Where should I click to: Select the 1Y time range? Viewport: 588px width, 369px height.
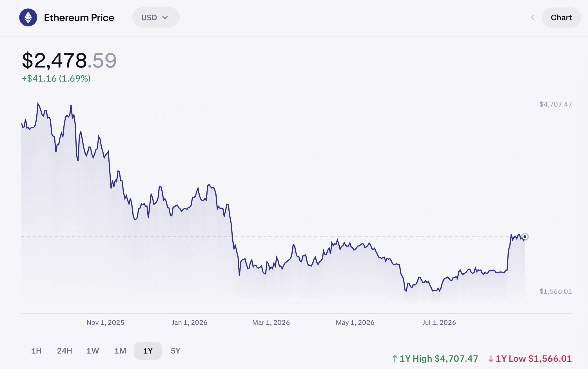pos(148,351)
